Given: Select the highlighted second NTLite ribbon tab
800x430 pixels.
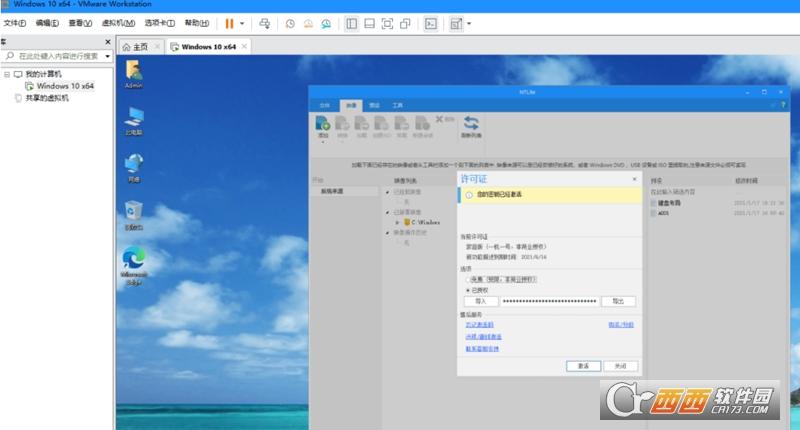Looking at the screenshot, I should click(x=351, y=105).
